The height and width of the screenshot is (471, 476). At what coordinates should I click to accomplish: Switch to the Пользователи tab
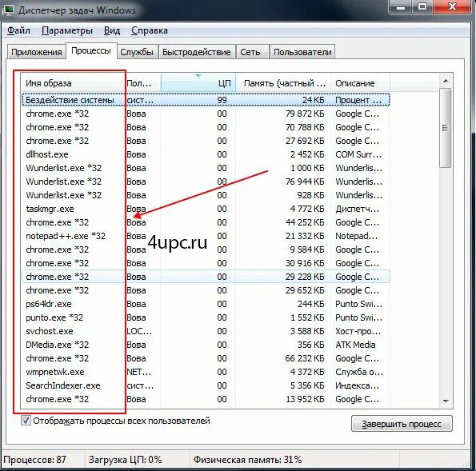point(302,52)
